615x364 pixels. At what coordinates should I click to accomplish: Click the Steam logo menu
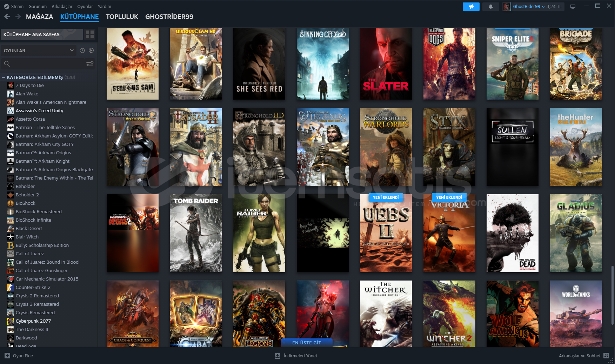(x=6, y=6)
